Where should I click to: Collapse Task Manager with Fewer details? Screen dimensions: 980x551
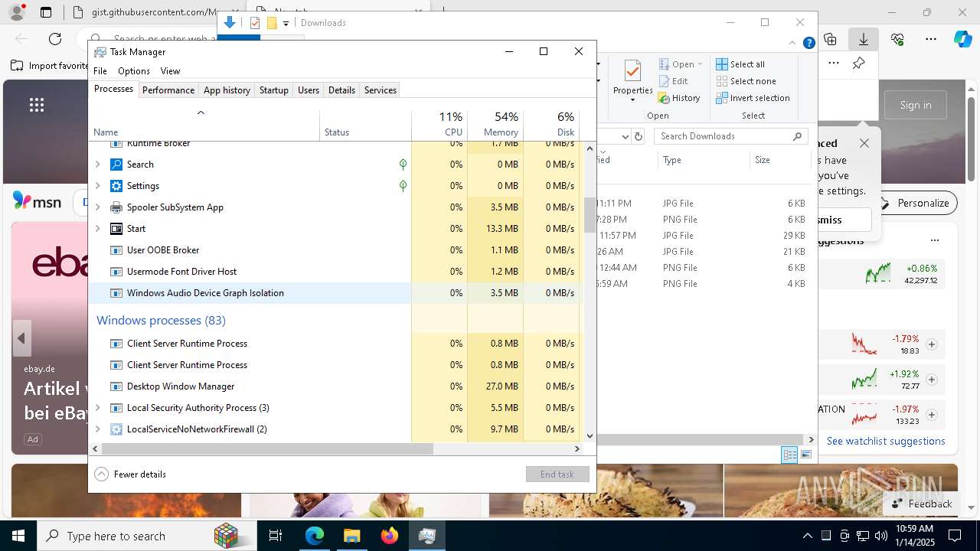coord(130,474)
